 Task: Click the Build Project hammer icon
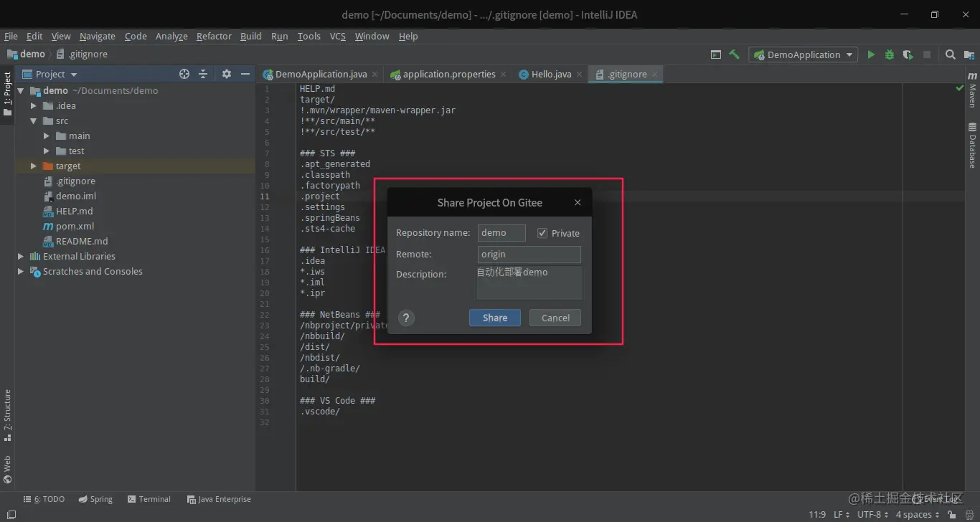point(734,54)
